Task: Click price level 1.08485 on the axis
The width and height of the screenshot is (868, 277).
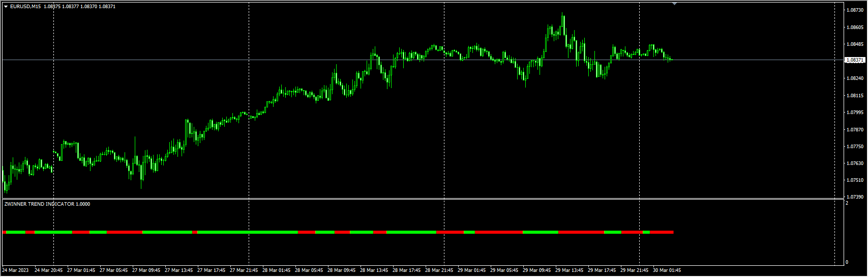Action: 855,44
